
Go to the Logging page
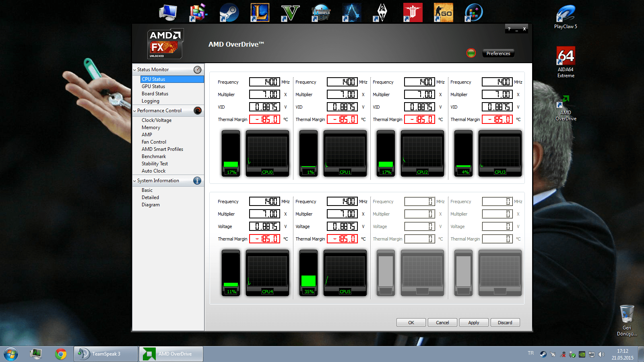pyautogui.click(x=151, y=101)
